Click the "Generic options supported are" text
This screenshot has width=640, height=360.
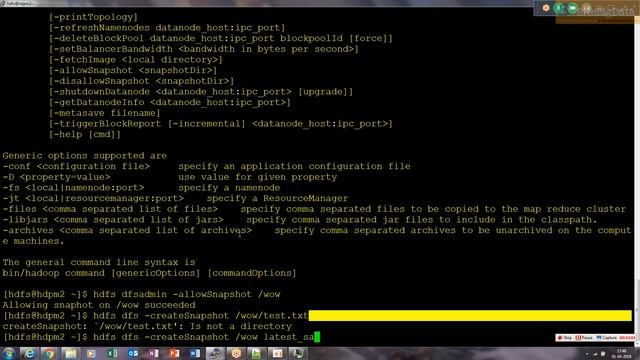coord(84,156)
